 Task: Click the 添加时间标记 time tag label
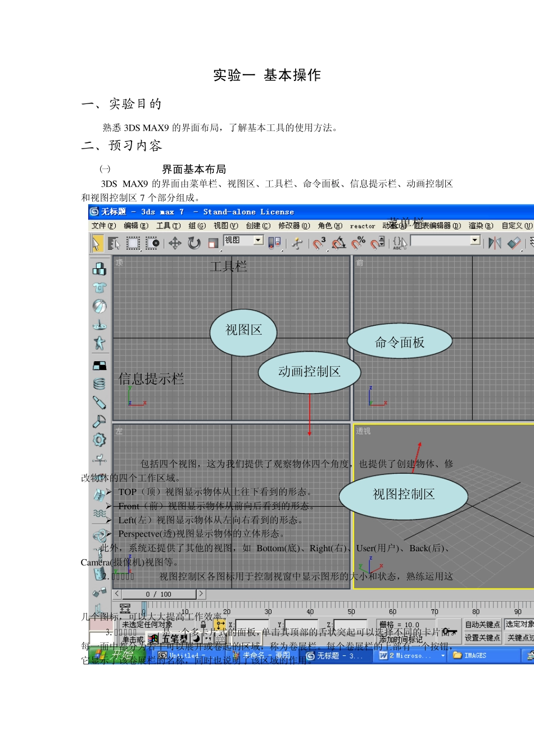coord(400,640)
